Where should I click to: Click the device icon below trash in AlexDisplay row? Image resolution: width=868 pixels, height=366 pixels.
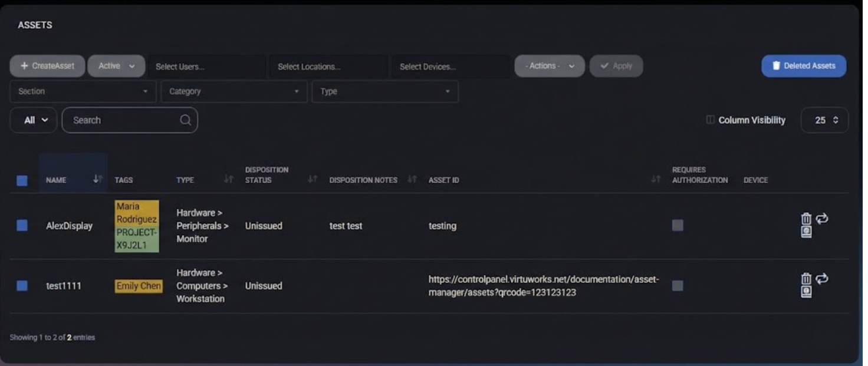point(806,232)
